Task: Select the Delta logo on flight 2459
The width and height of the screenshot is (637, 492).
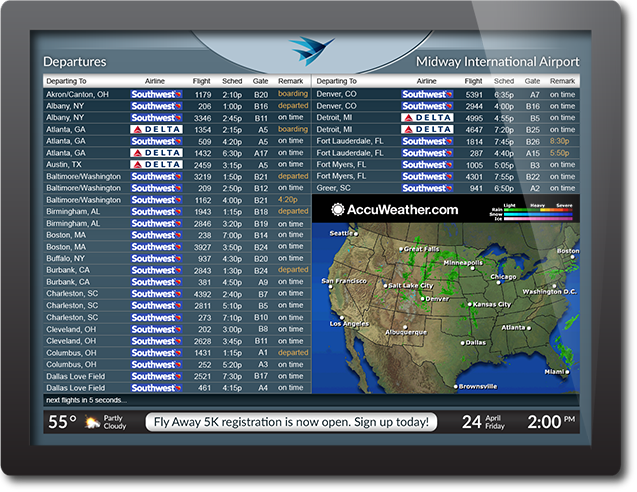Action: 156,165
